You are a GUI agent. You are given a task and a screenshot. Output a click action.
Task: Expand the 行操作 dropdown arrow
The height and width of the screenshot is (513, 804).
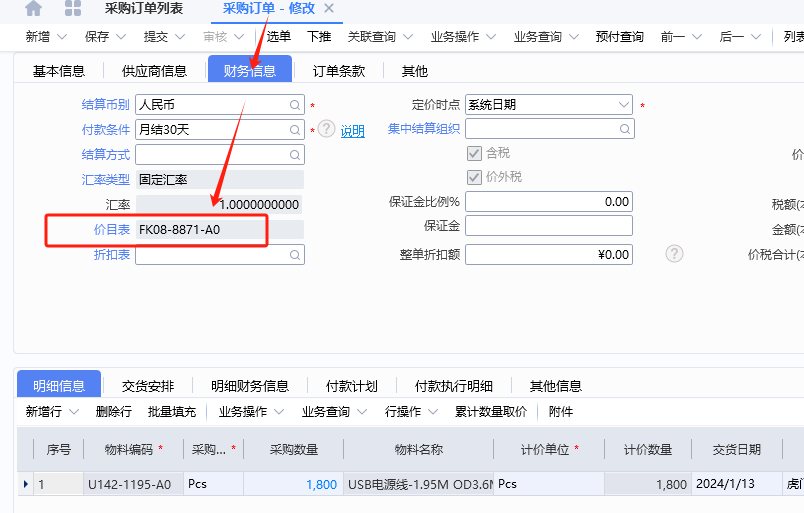(x=433, y=412)
